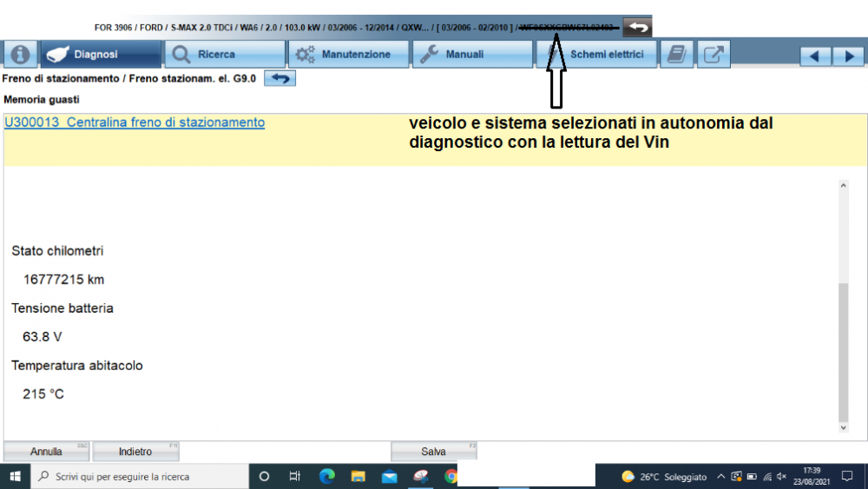
Task: Click the diagnostic app taskbar icon
Action: point(421,476)
